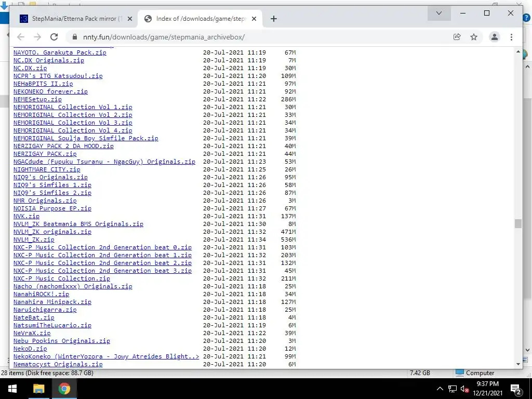Go back to the previous page
The image size is (532, 399).
(21, 37)
